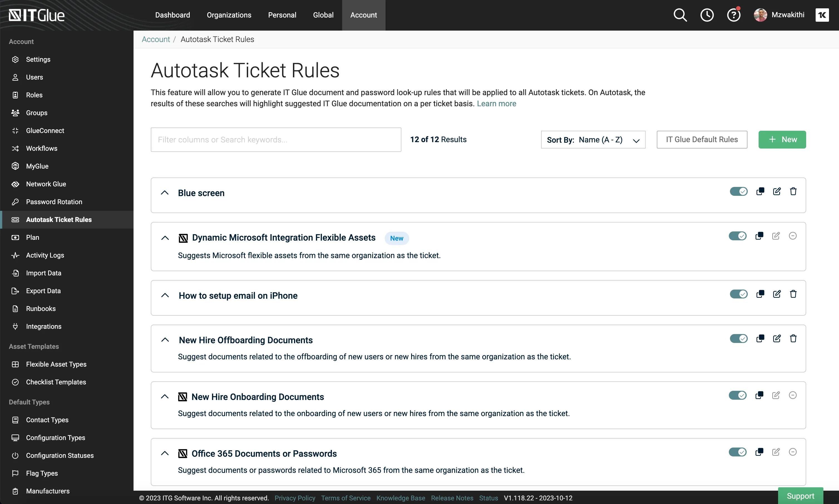Image resolution: width=839 pixels, height=504 pixels.
Task: Click the global search magnifier icon
Action: (680, 15)
